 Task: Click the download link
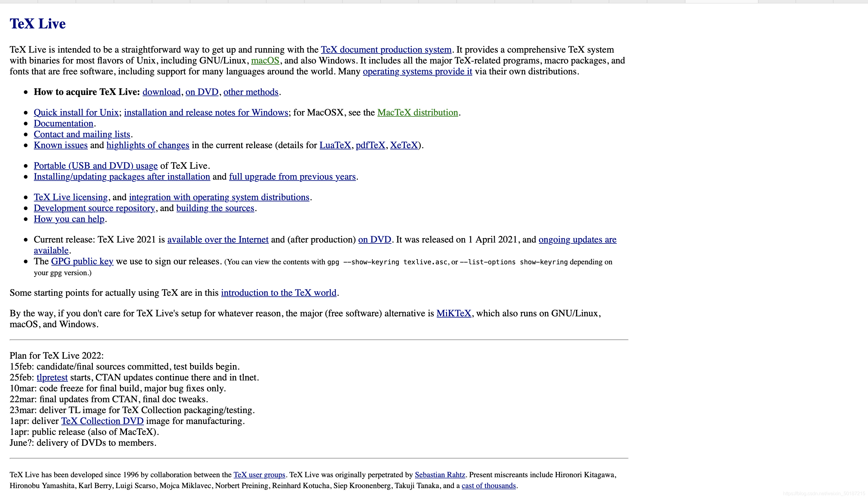(161, 92)
